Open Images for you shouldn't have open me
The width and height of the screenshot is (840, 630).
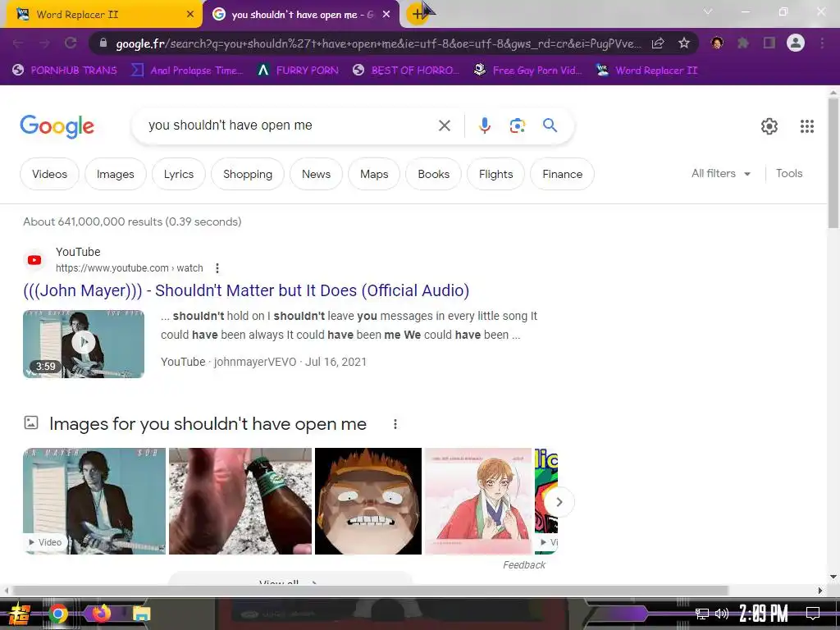pos(208,424)
